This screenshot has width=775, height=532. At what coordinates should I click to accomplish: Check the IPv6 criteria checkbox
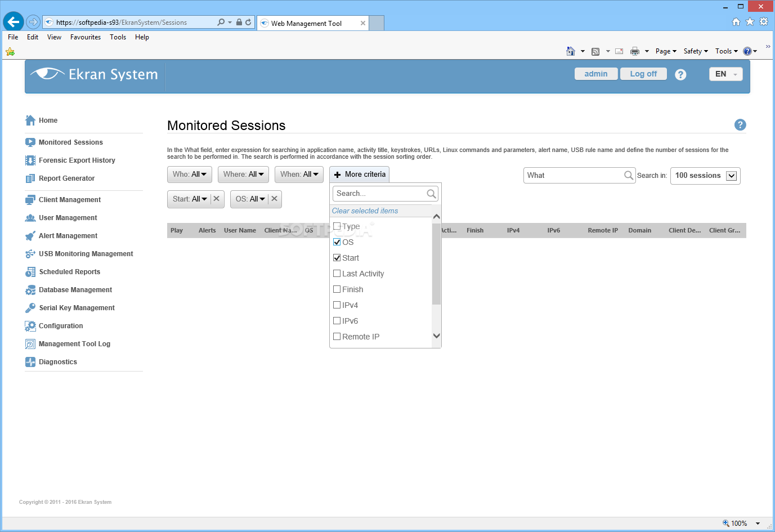click(337, 321)
